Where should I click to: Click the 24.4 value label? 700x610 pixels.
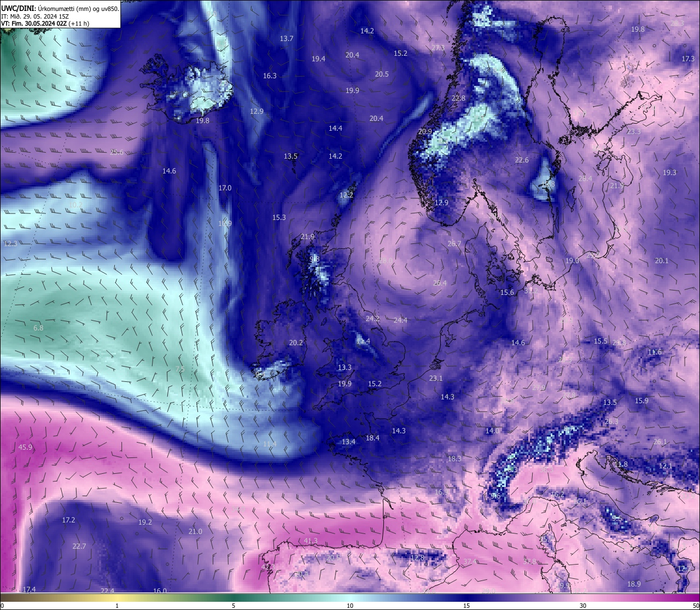(400, 319)
